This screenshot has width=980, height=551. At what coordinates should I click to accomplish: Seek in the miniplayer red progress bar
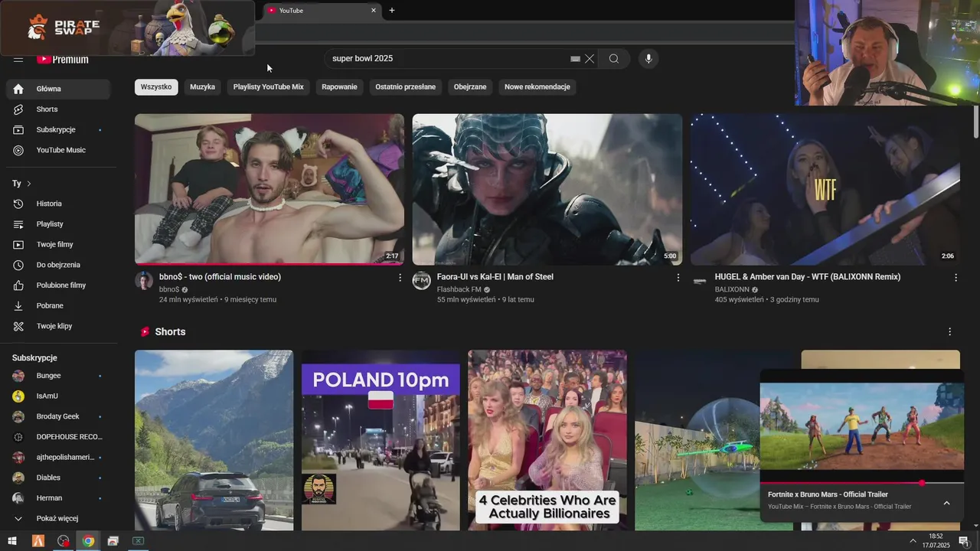862,483
